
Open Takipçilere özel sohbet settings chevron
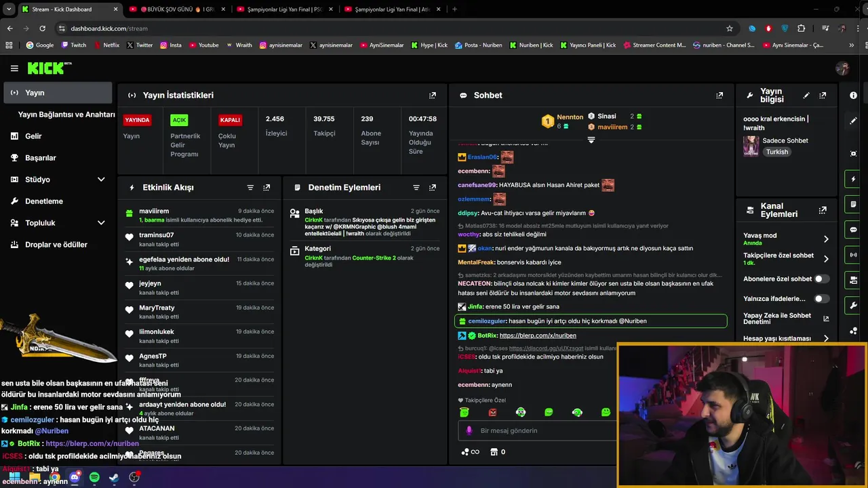[826, 259]
